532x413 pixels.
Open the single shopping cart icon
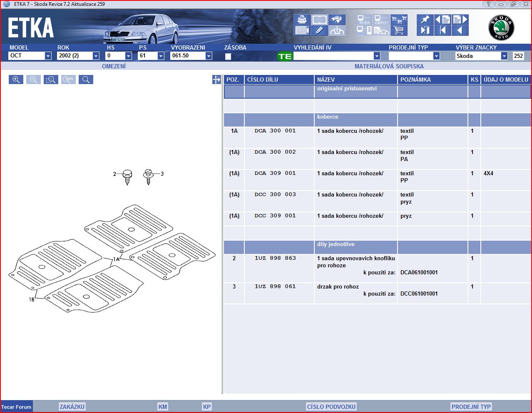[399, 30]
